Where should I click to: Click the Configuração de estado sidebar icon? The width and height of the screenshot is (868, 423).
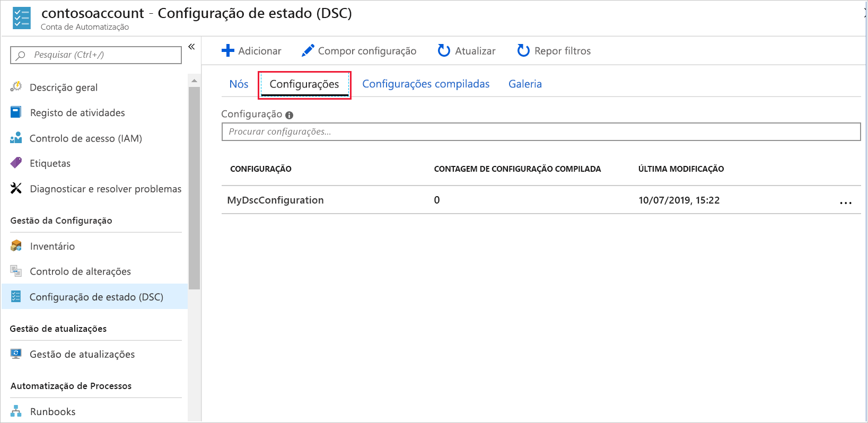pyautogui.click(x=16, y=296)
